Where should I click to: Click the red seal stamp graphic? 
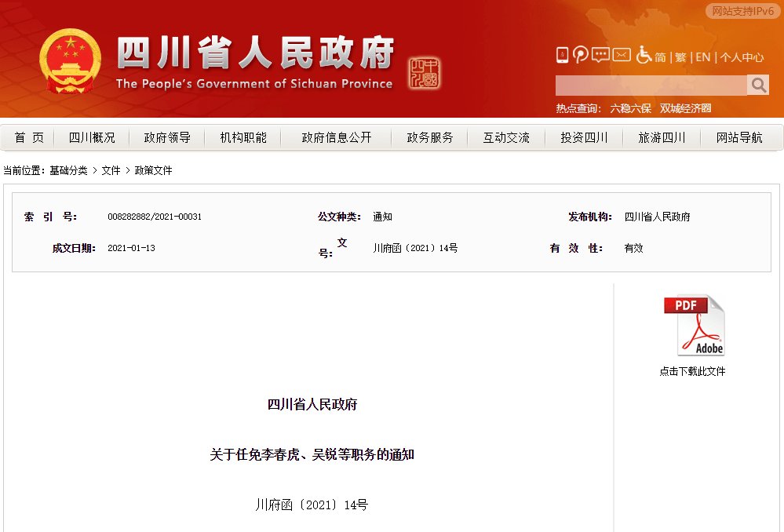pyautogui.click(x=424, y=73)
